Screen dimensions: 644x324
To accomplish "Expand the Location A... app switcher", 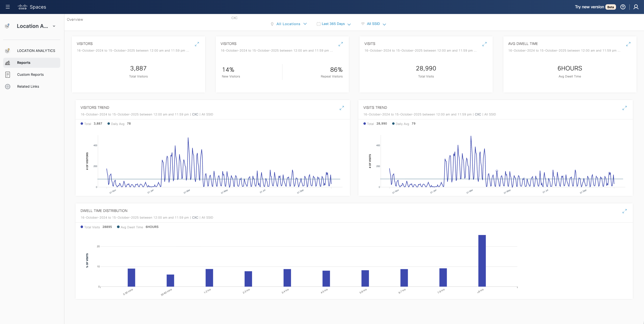I will (54, 26).
